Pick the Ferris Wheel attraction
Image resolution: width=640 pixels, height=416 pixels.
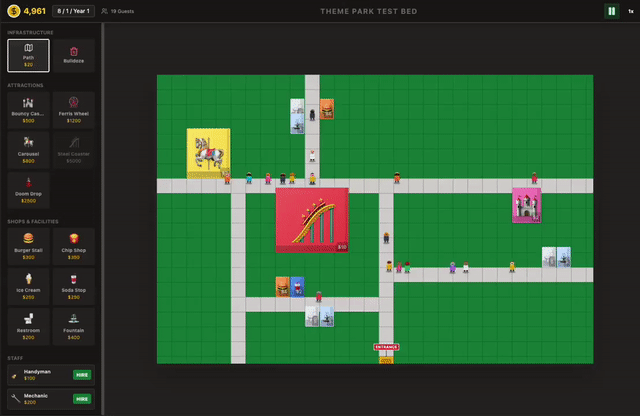pyautogui.click(x=73, y=109)
